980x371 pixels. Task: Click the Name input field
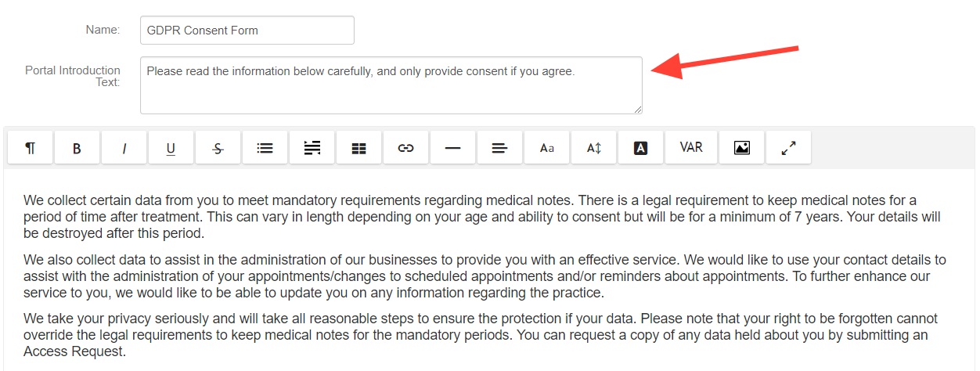tap(247, 31)
